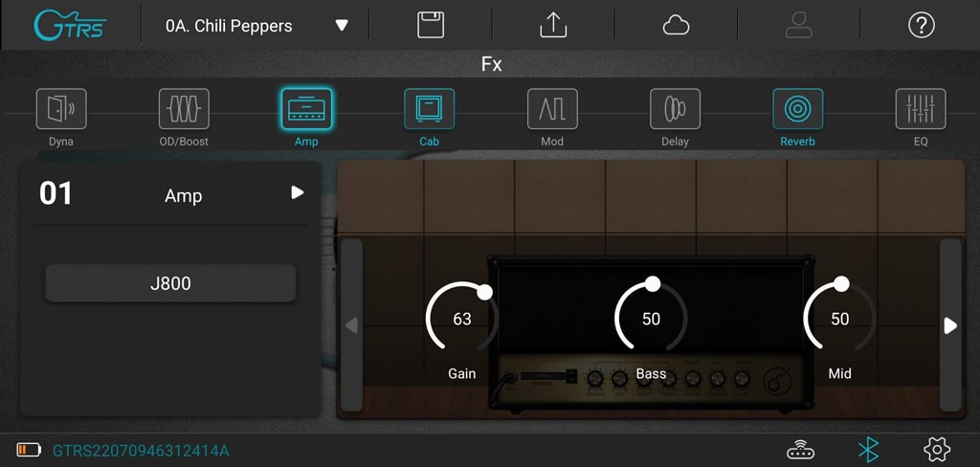Open the Delay effect module
Screen dimensions: 980x467
pos(675,109)
